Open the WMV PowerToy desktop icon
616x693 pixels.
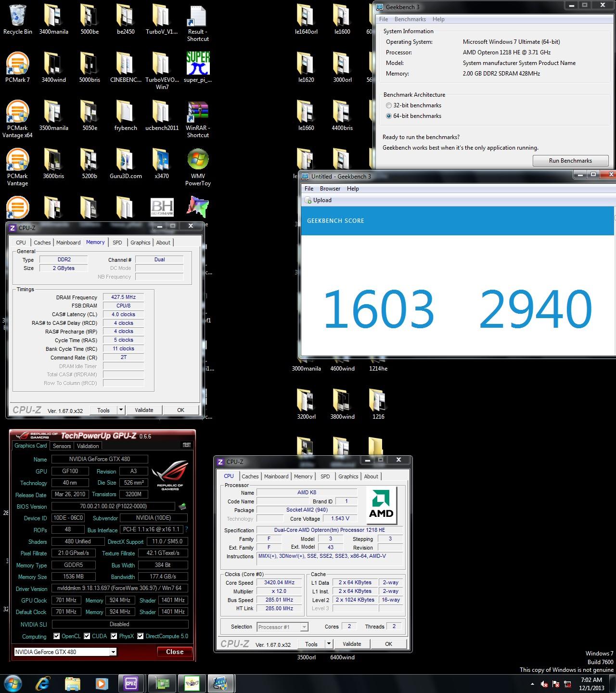(x=198, y=167)
